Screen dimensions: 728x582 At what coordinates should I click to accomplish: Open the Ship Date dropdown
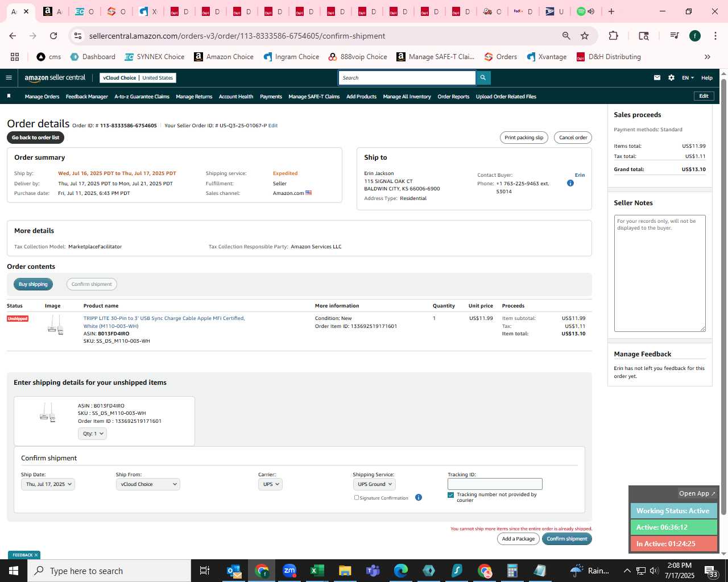tap(48, 484)
